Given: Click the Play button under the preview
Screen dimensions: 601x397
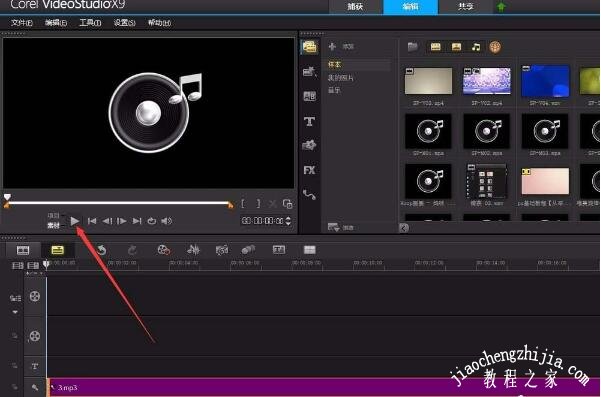Looking at the screenshot, I should 75,221.
